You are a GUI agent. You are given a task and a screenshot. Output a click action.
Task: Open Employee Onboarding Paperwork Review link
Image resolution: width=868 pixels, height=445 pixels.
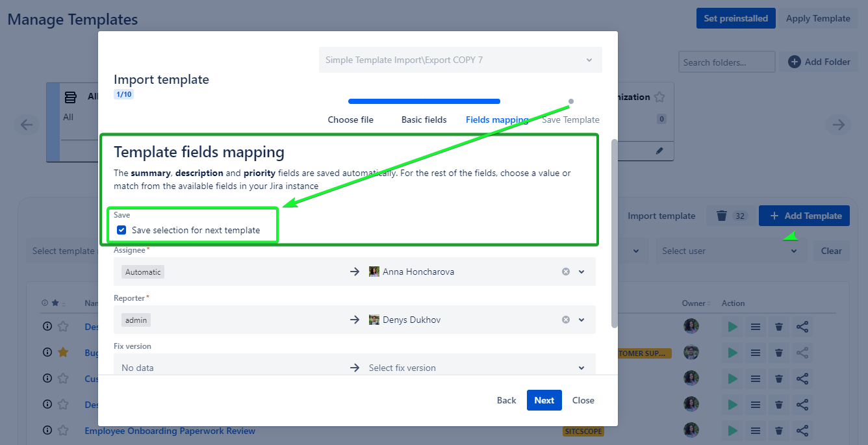pyautogui.click(x=170, y=431)
